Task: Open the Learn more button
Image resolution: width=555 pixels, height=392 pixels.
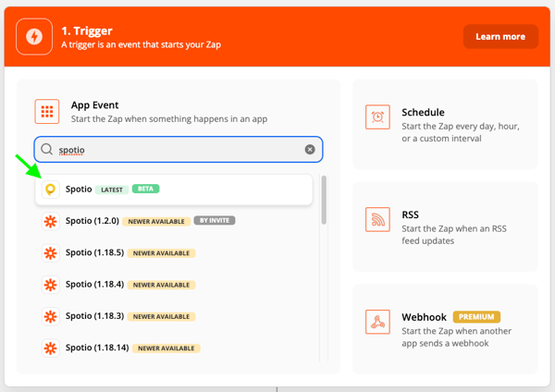Action: [x=500, y=36]
